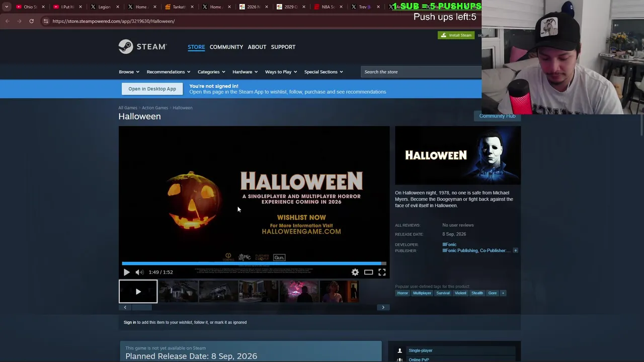This screenshot has height=362, width=644.
Task: Click the Install Steam button
Action: click(x=456, y=35)
